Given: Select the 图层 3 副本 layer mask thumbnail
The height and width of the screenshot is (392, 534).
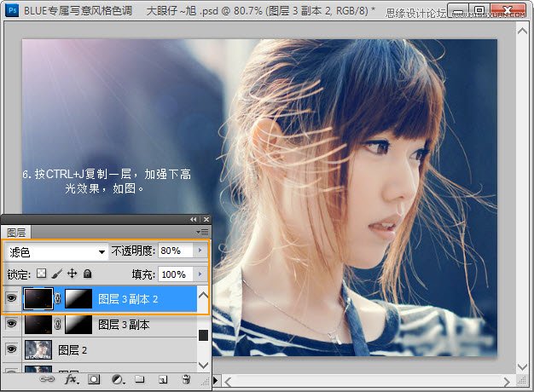Looking at the screenshot, I should pos(78,324).
